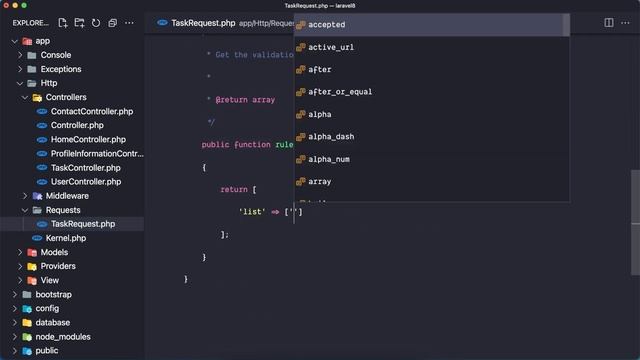Split the editor to the right
The width and height of the screenshot is (640, 360).
tap(609, 23)
